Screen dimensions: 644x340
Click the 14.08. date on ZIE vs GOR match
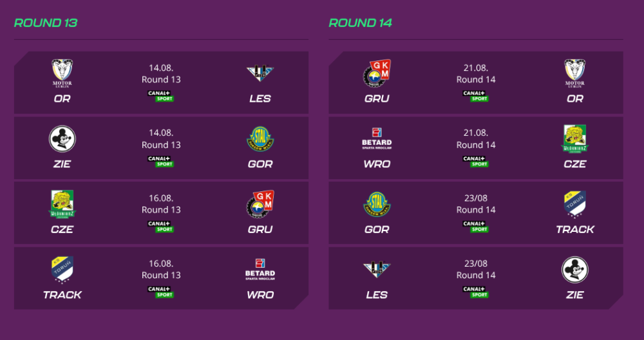tap(161, 133)
